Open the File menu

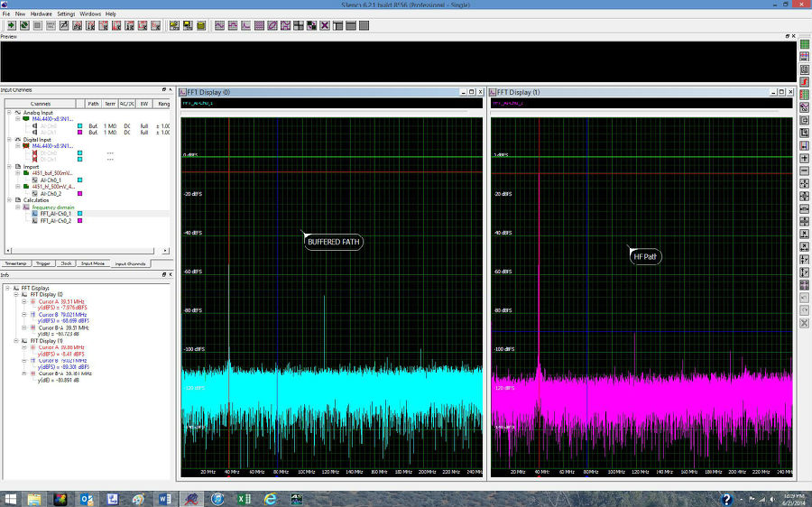(6, 14)
